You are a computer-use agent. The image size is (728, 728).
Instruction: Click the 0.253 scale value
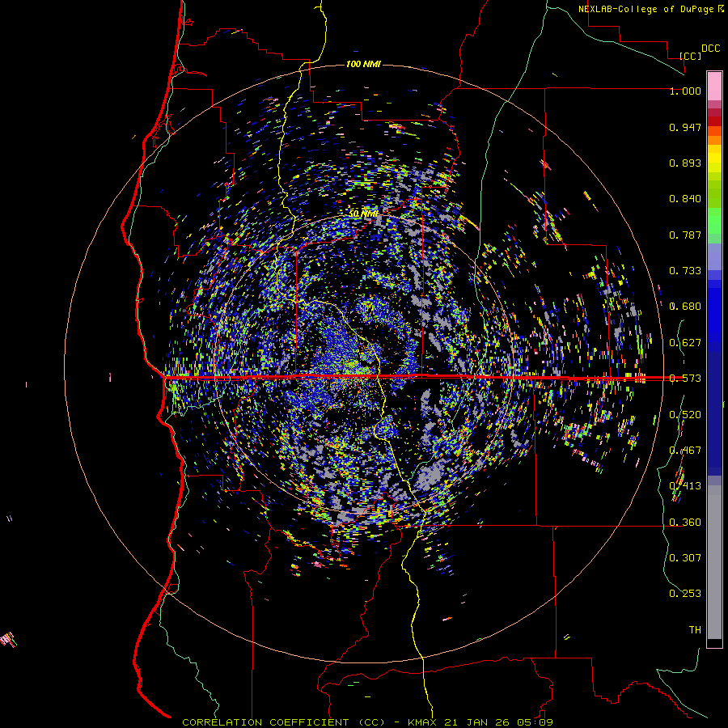(685, 594)
